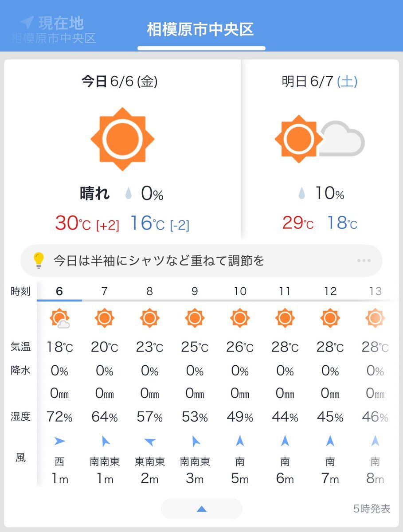Tap the 東南東 wind arrow at 8時

[x=150, y=441]
